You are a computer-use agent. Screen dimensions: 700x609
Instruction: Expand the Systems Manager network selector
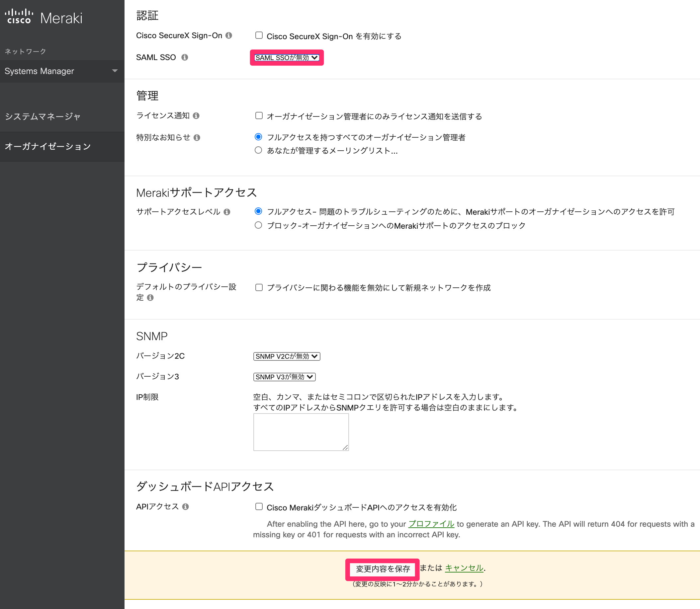[62, 71]
